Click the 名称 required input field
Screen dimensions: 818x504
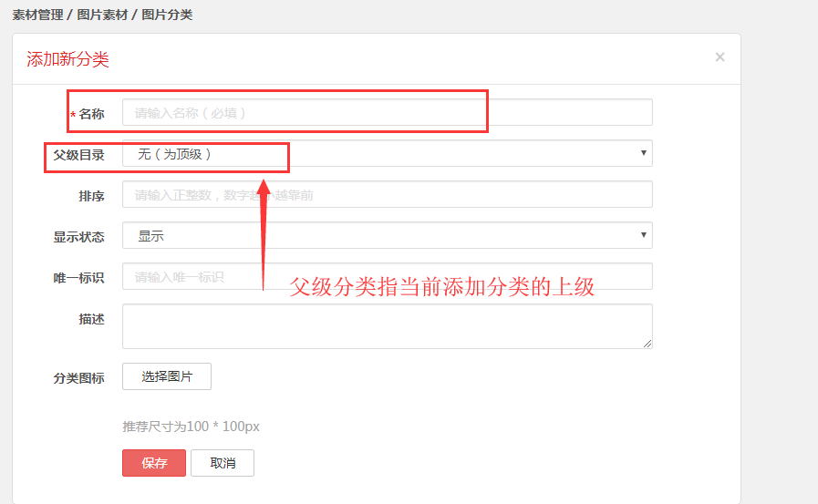click(x=387, y=112)
